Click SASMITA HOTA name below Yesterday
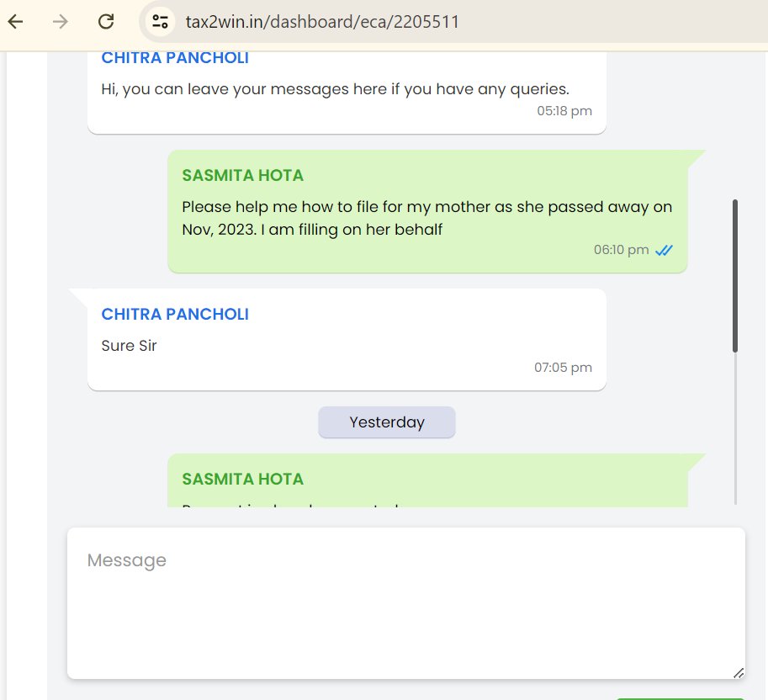This screenshot has width=768, height=700. (x=242, y=479)
